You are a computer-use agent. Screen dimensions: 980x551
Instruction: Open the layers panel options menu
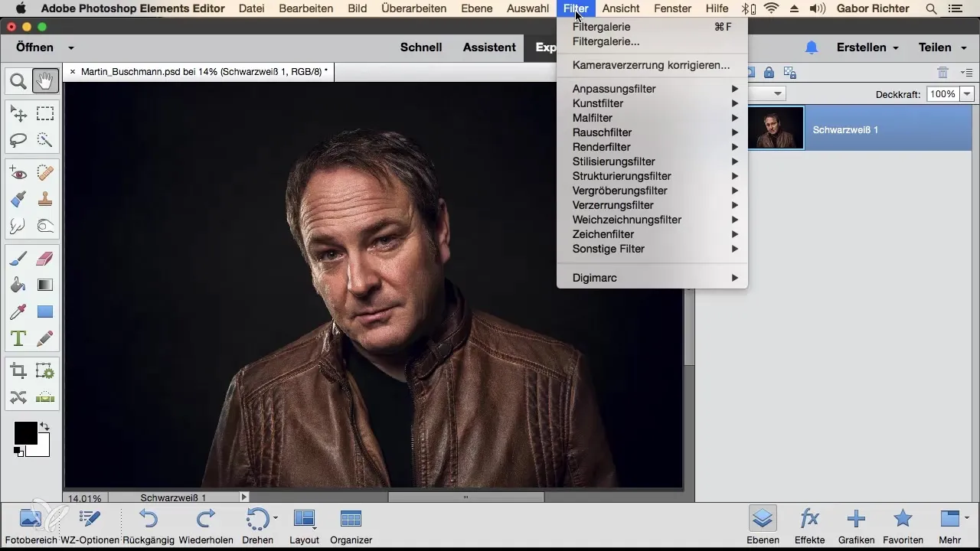pos(966,73)
